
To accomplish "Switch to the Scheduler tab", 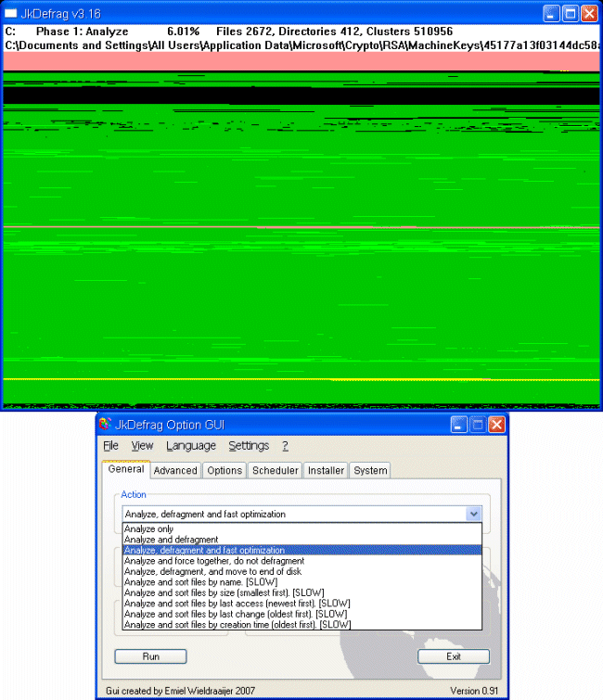I will 276,471.
